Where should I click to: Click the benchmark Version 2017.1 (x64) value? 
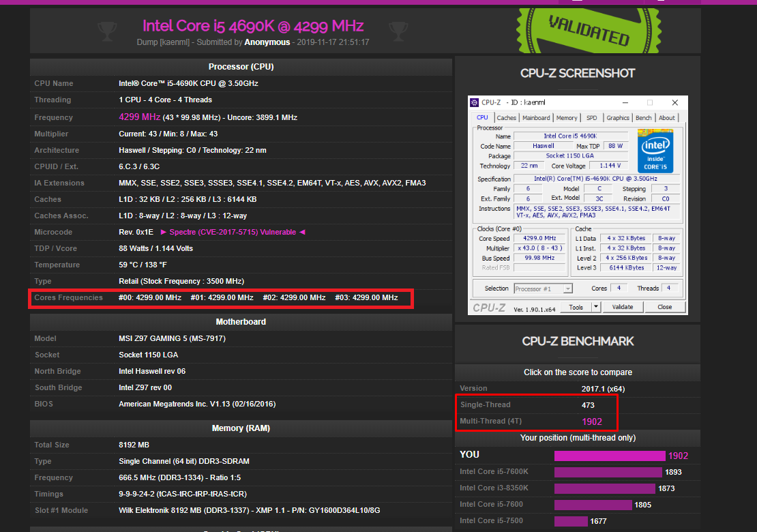point(603,389)
